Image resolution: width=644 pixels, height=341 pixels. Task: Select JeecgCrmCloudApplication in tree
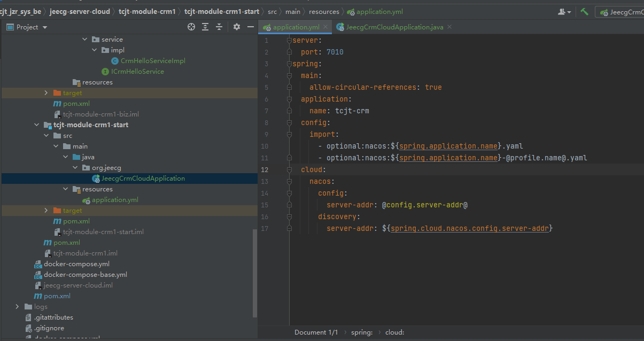pos(143,178)
